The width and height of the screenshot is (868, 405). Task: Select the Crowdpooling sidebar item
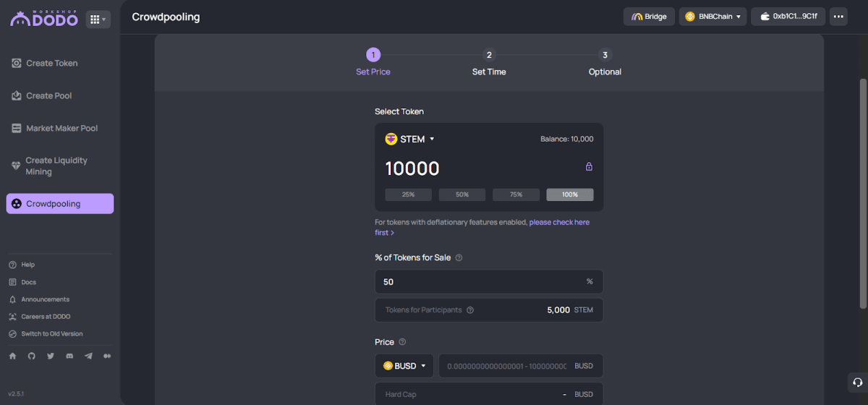point(60,204)
